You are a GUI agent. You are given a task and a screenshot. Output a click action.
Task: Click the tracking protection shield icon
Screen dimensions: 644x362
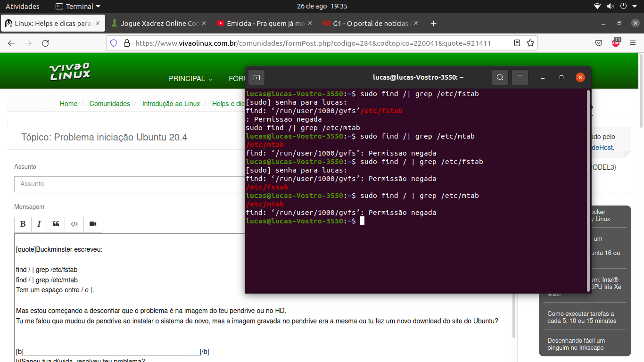click(113, 43)
